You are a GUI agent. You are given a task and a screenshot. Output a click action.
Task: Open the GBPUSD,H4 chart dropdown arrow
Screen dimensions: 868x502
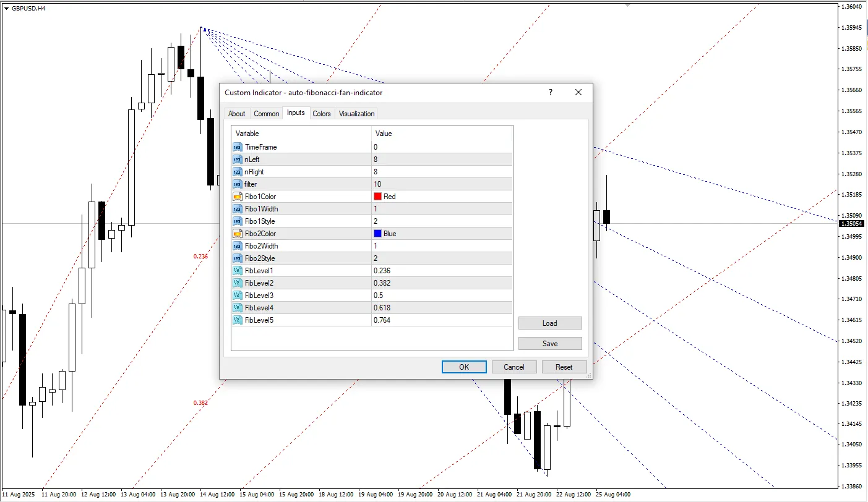(x=6, y=8)
